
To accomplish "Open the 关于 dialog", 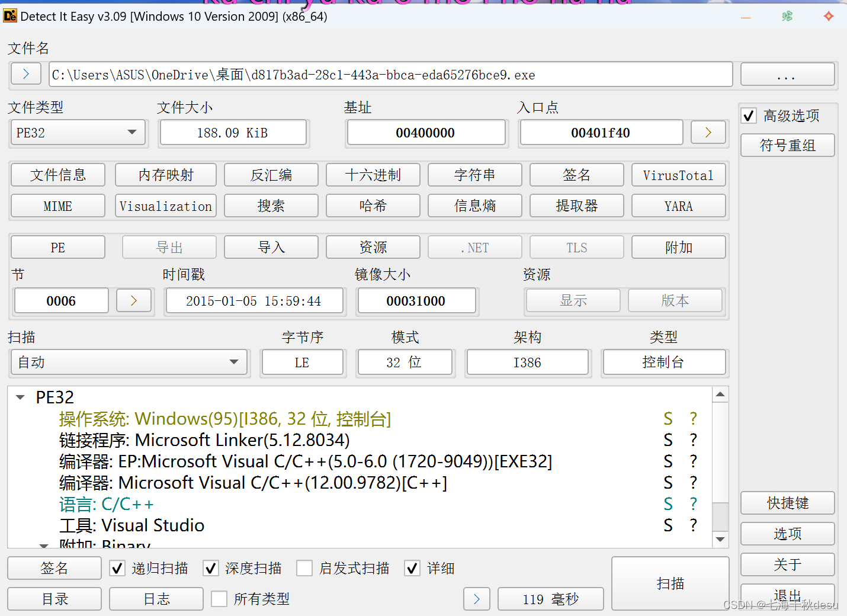I will pos(787,564).
